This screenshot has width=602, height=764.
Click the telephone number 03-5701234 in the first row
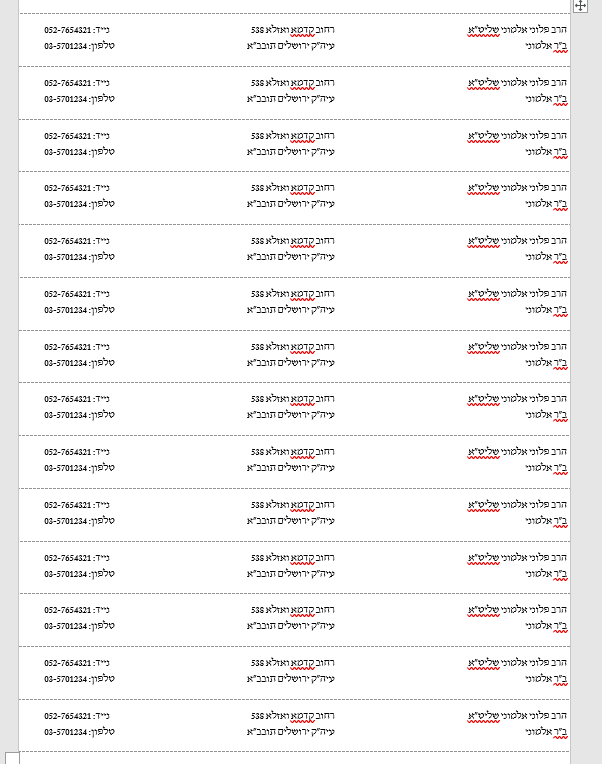point(66,45)
